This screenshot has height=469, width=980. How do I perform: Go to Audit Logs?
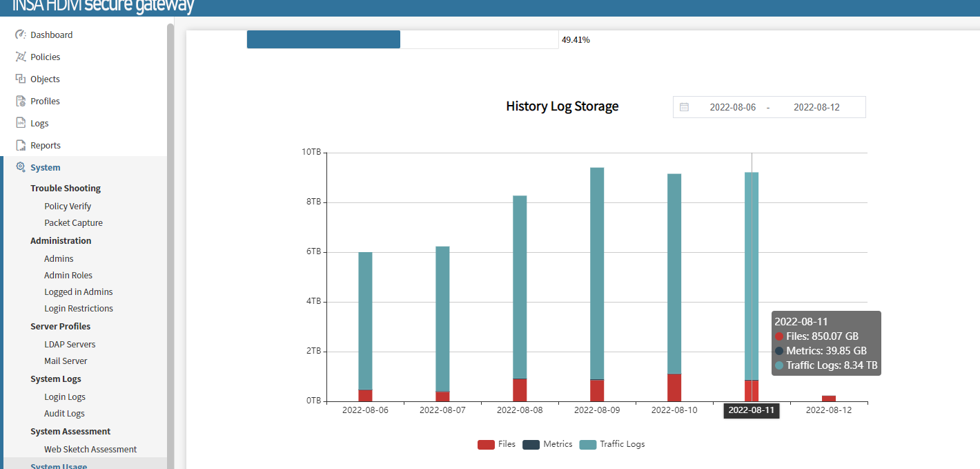pos(64,413)
